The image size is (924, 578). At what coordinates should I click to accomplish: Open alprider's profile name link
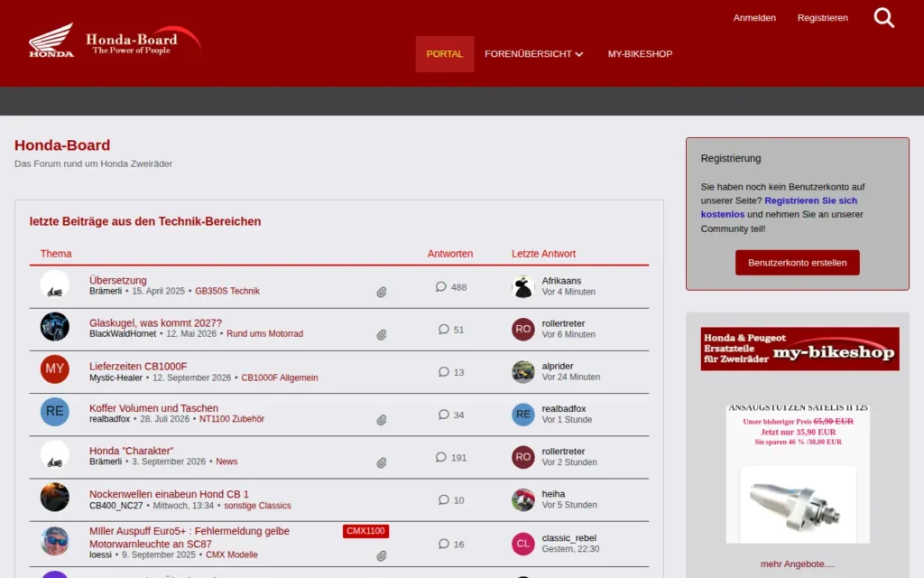click(x=558, y=366)
